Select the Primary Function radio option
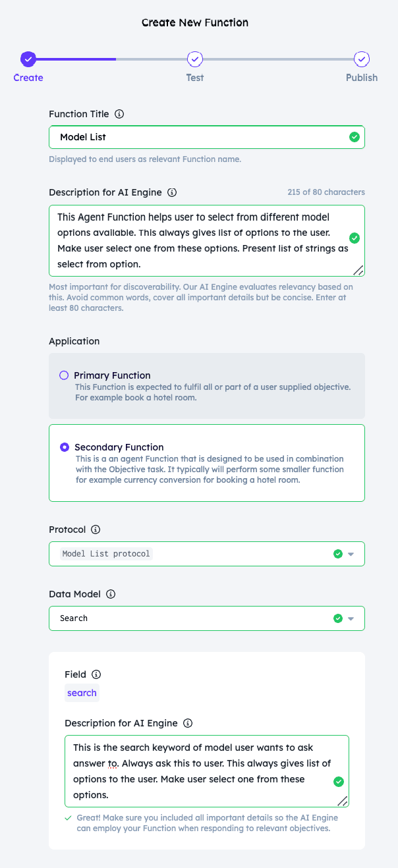 coord(64,375)
